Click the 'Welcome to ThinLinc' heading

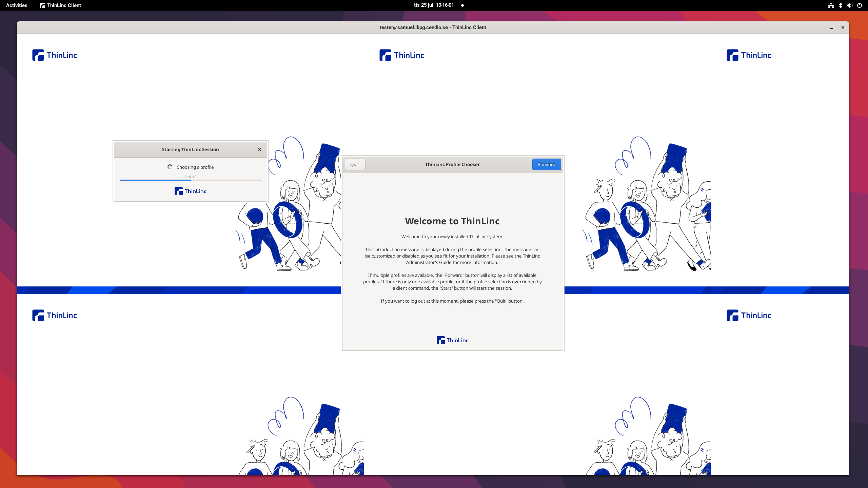(x=452, y=221)
